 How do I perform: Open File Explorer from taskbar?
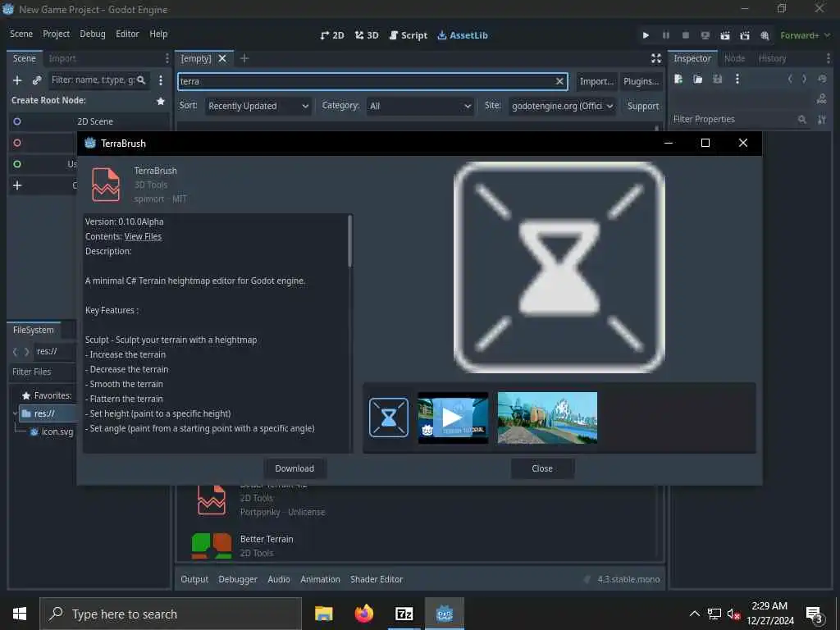click(x=323, y=614)
